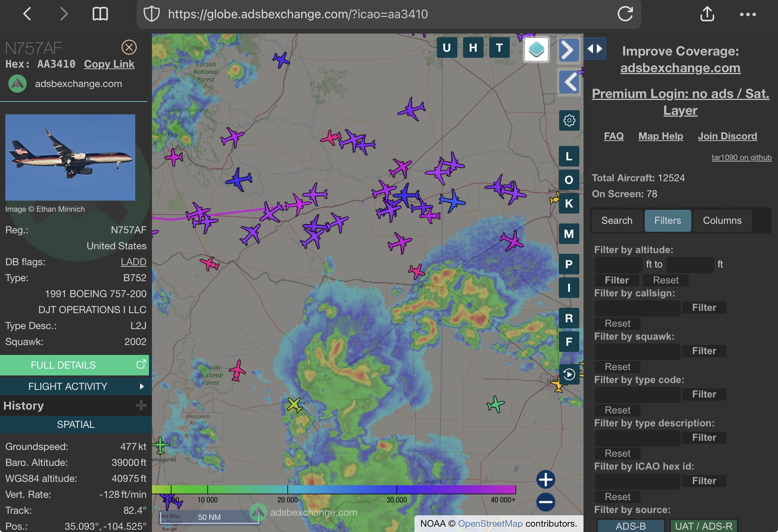Open the map layers selector icon
This screenshot has height=532, width=778.
click(x=536, y=49)
